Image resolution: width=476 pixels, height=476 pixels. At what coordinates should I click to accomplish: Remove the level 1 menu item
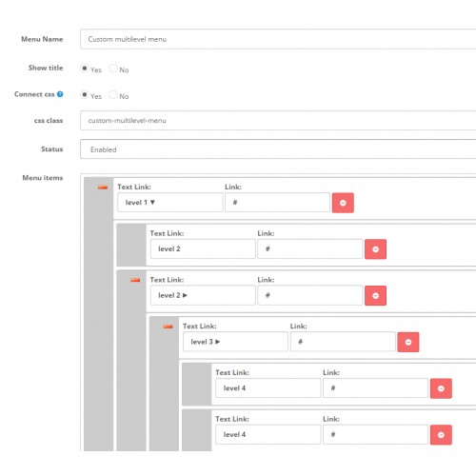pyautogui.click(x=343, y=203)
